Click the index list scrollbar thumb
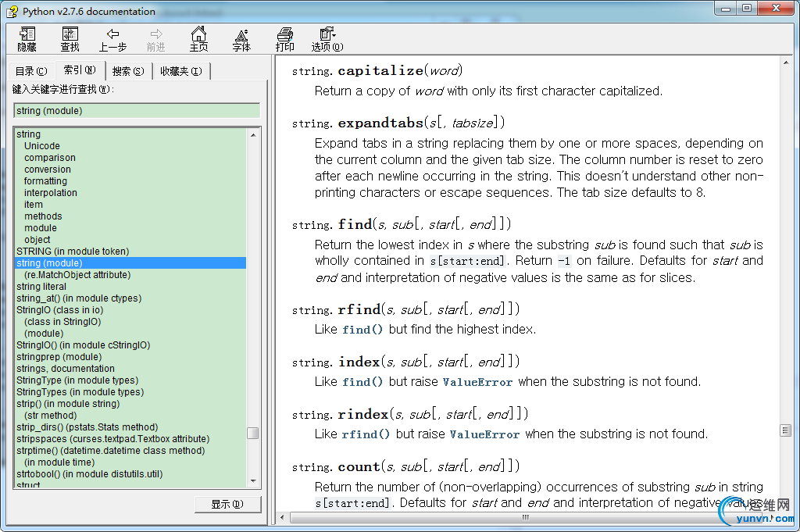 tap(253, 433)
